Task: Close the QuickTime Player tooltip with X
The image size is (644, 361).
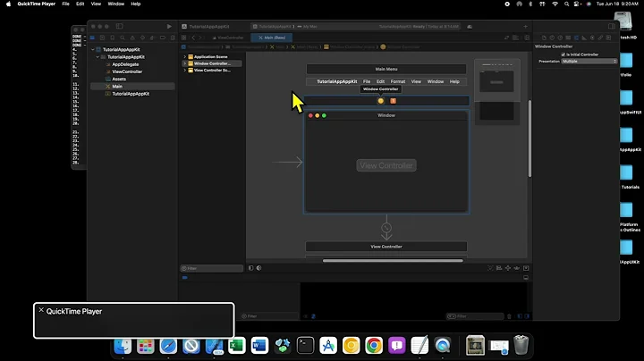Action: click(x=41, y=310)
